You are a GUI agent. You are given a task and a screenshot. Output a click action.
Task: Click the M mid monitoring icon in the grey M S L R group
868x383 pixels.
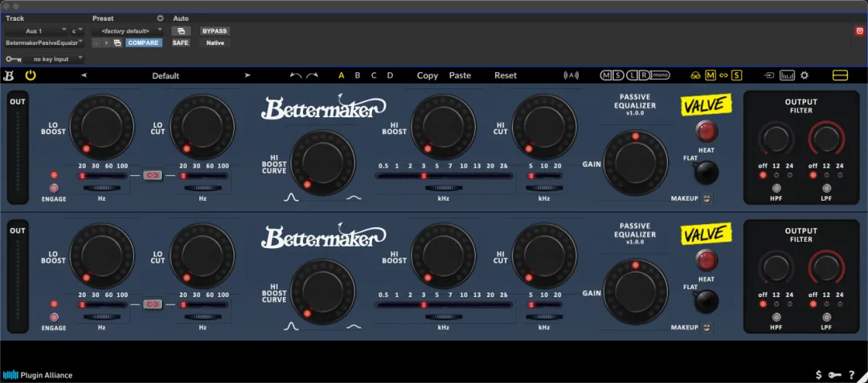click(x=607, y=75)
